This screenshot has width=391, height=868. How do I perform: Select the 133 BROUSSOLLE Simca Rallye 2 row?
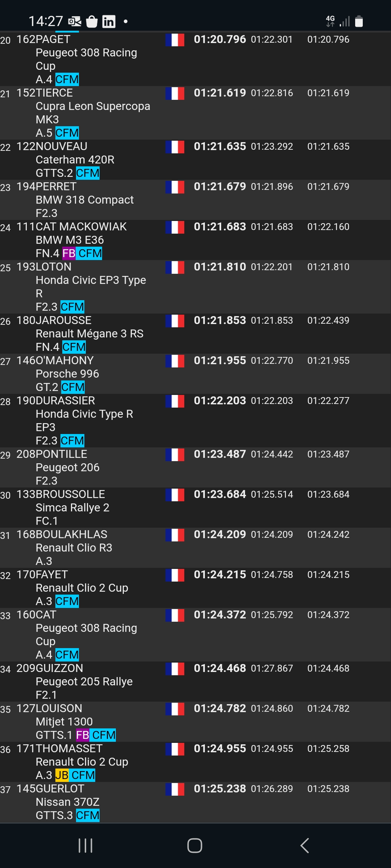click(x=195, y=508)
